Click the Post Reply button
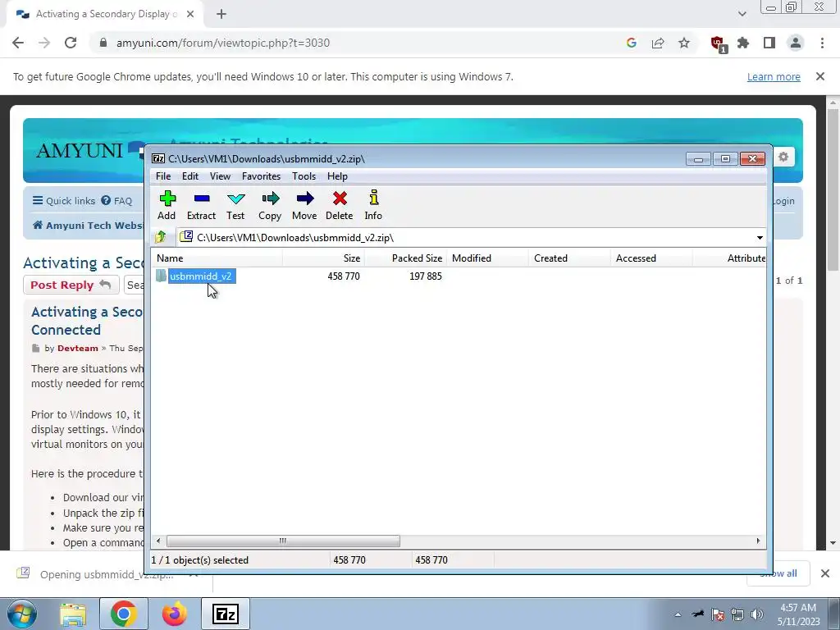 tap(71, 285)
